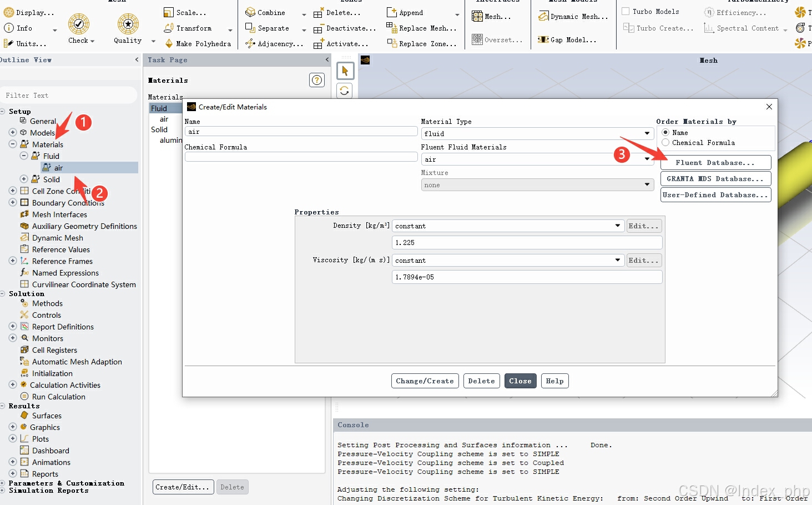Screen dimensions: 812x505
Task: Click the Spectral Content icon
Action: (x=709, y=28)
